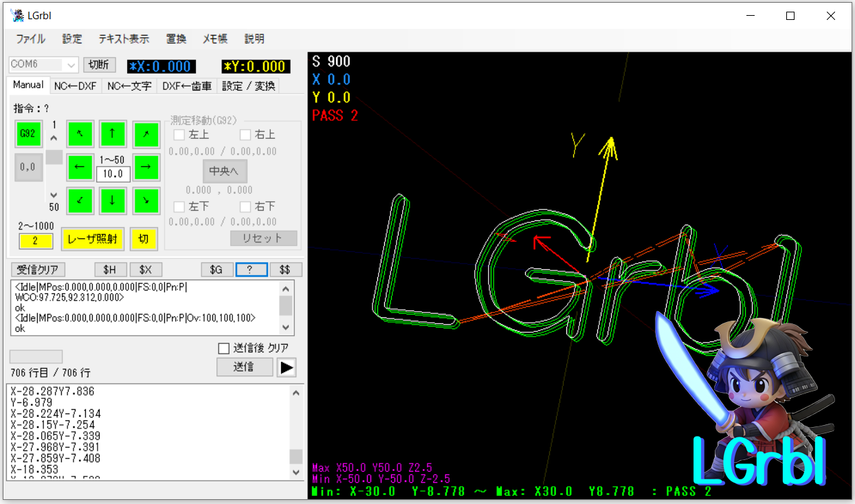
Task: Jog diagonally with the down-right arrow
Action: [x=146, y=201]
